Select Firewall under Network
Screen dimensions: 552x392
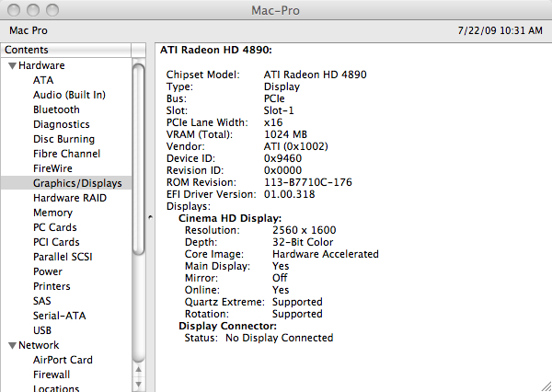[52, 375]
